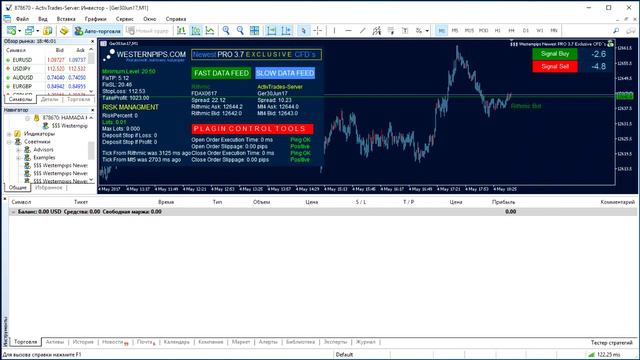This screenshot has height=360, width=640.
Task: Select the W1 timeframe button
Action: click(540, 31)
